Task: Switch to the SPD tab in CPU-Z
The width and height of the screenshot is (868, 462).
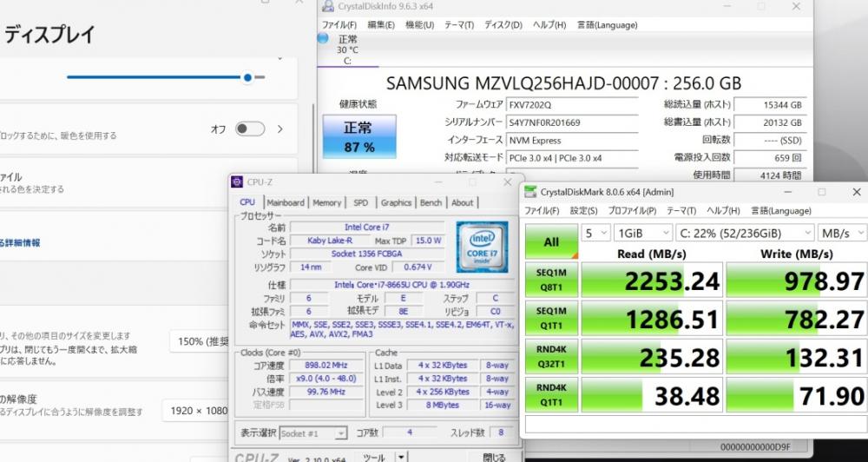Action: (x=361, y=202)
